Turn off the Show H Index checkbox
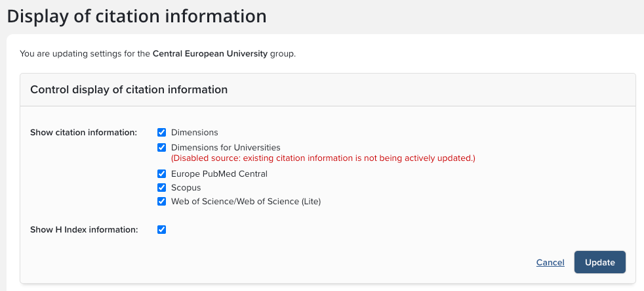This screenshot has height=291, width=644. coord(162,230)
